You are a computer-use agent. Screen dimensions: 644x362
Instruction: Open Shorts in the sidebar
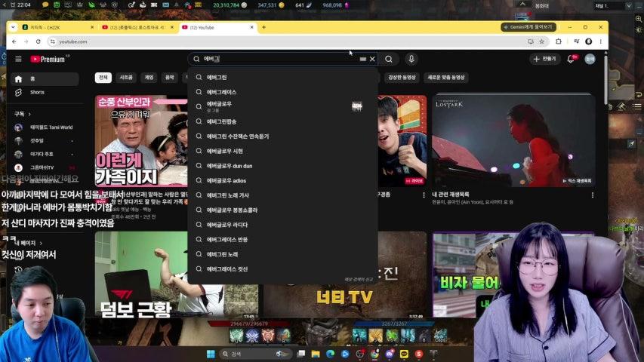45,92
